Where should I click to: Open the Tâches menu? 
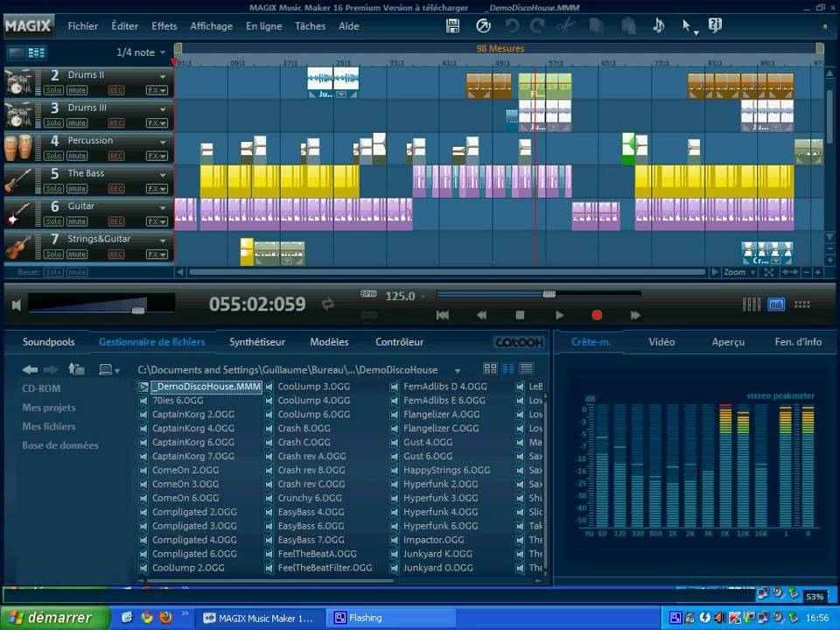pos(310,25)
